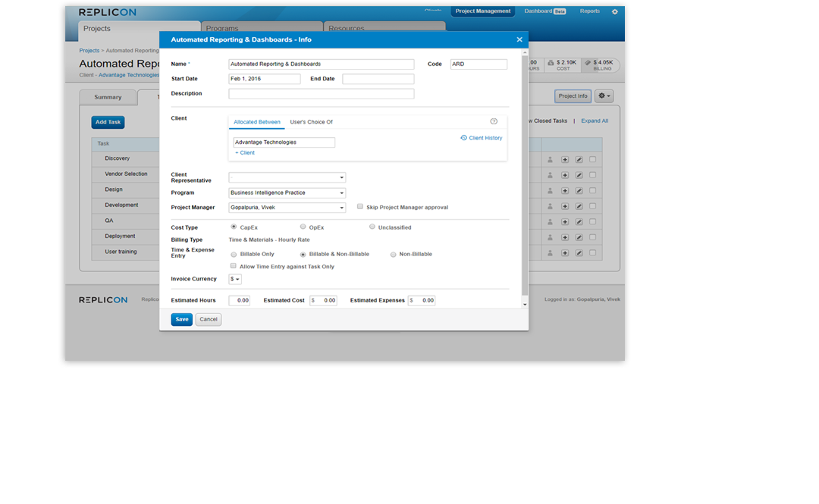Click the plus icon in Deployment row

point(565,238)
